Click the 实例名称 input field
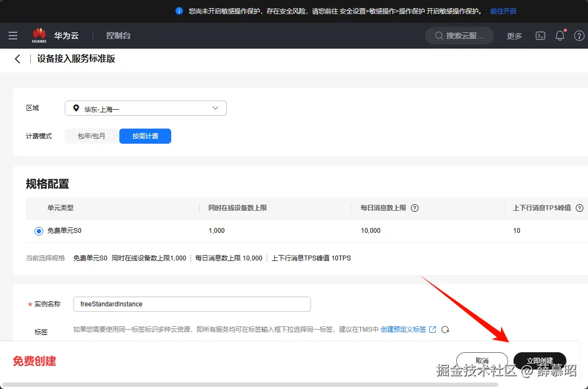588x389 pixels. point(192,304)
